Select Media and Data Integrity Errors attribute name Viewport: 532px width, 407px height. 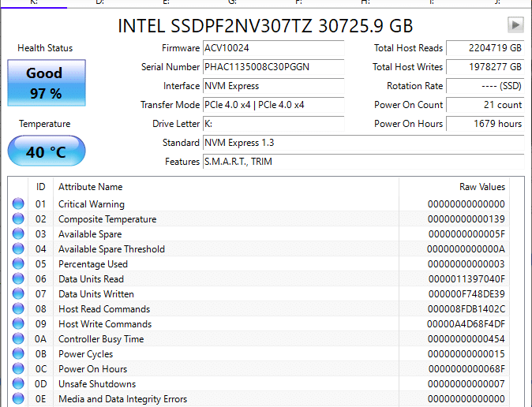point(123,399)
